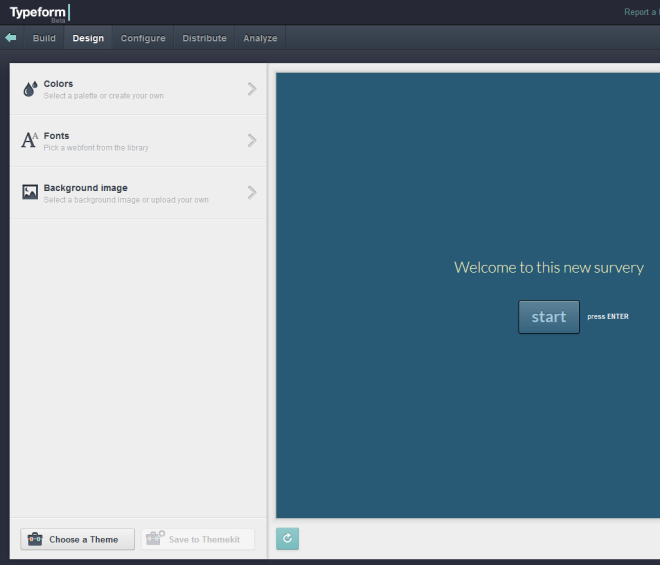Expand the Background image chevron

coord(252,192)
